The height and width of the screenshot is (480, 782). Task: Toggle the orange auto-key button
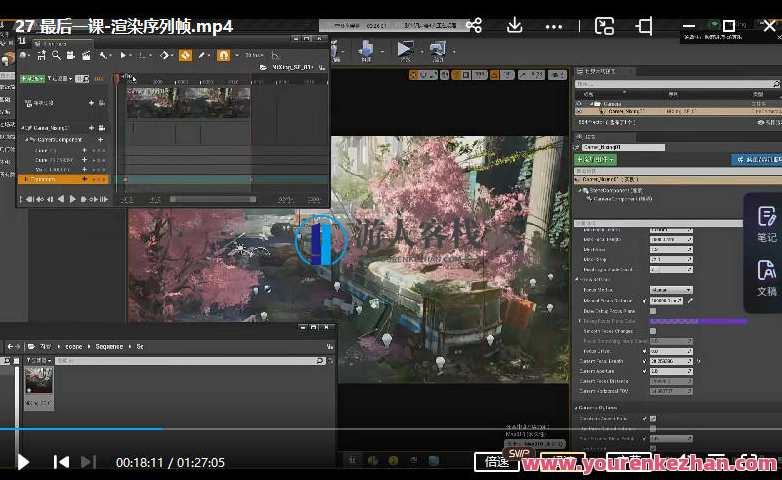(186, 55)
